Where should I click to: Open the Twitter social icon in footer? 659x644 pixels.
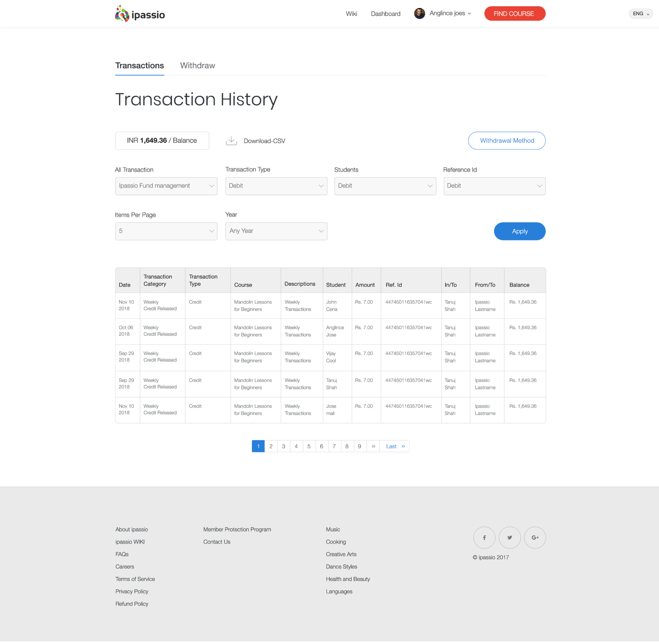(x=510, y=538)
